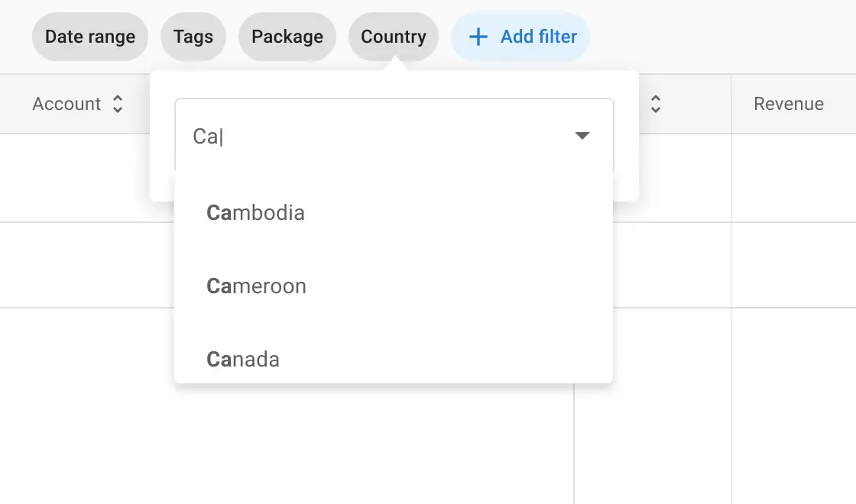Click the Account column header label

(x=66, y=105)
